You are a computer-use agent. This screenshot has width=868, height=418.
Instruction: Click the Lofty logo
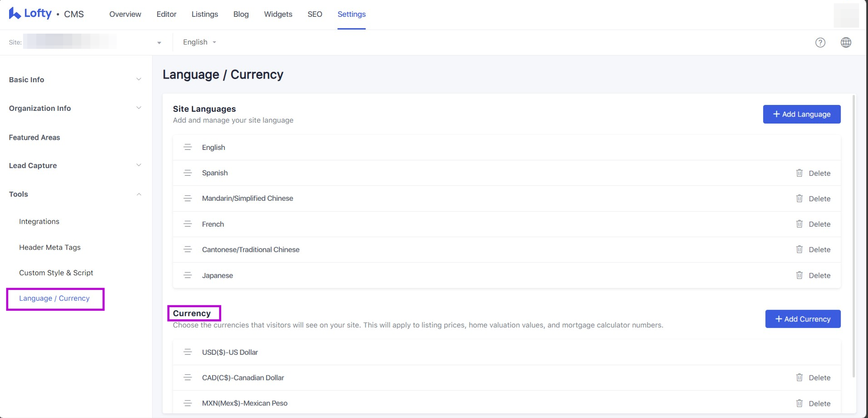tap(30, 14)
